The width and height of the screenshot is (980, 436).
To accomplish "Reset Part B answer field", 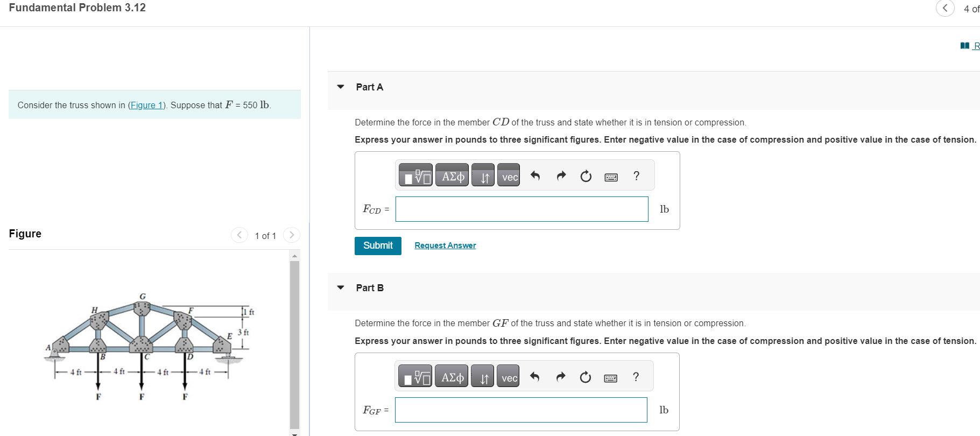I will [x=586, y=377].
